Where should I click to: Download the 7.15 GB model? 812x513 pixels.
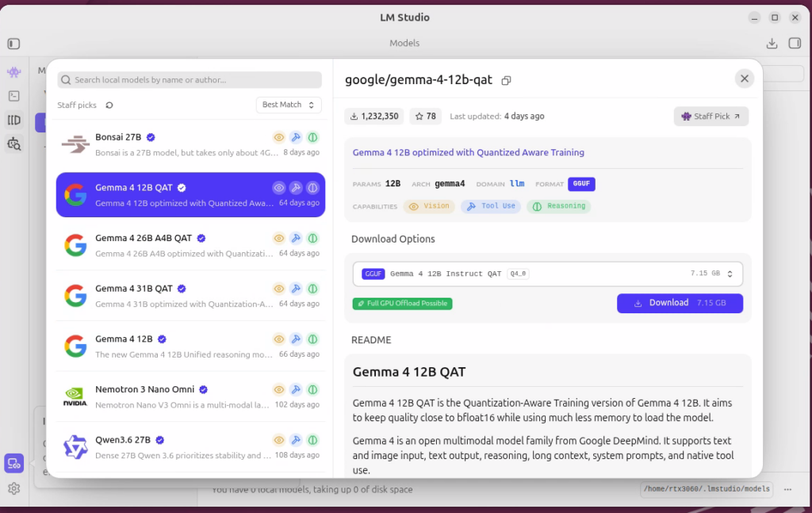(680, 303)
